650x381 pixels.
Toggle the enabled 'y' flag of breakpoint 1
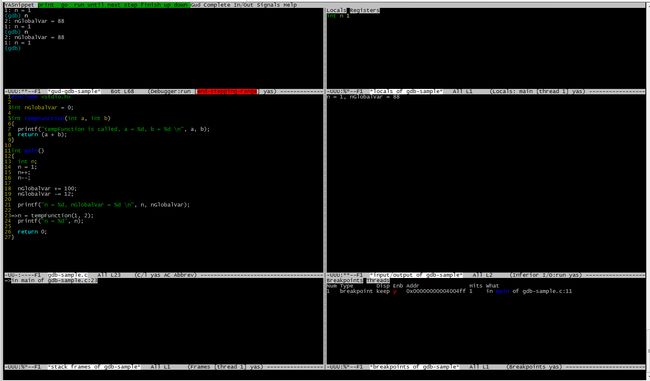395,291
